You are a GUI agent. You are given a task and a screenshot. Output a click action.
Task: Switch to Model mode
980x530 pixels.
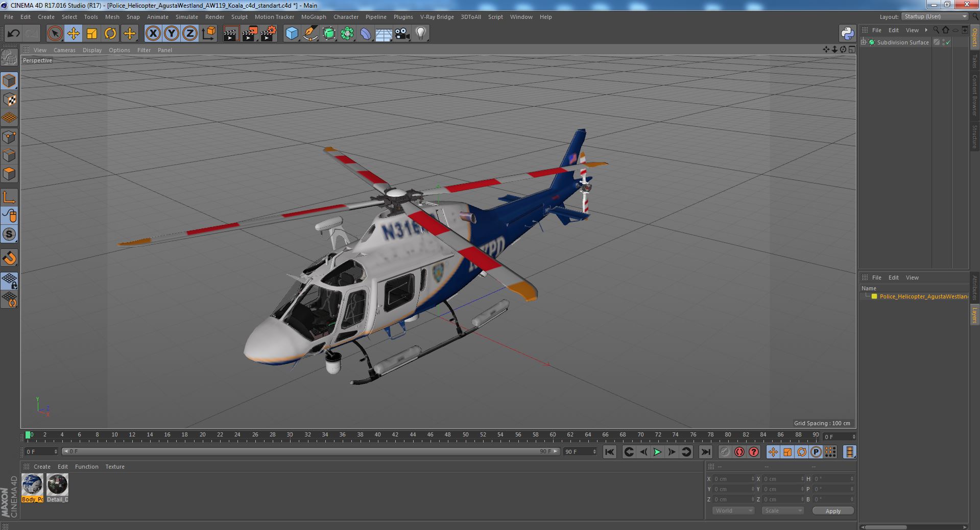[x=9, y=81]
